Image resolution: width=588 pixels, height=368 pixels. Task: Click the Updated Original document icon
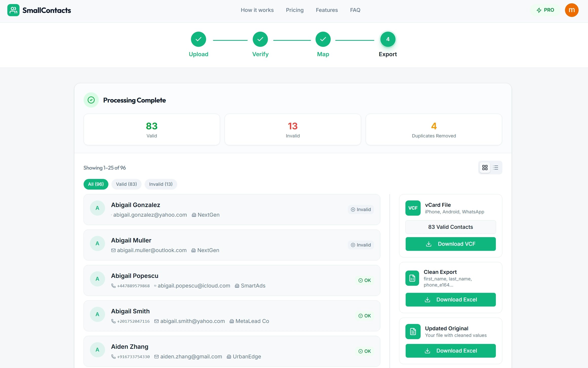tap(413, 332)
